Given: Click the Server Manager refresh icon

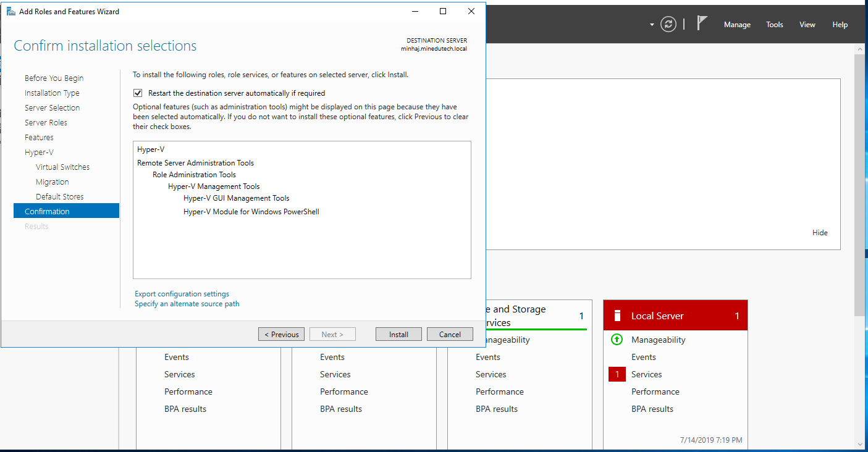Looking at the screenshot, I should [x=668, y=24].
